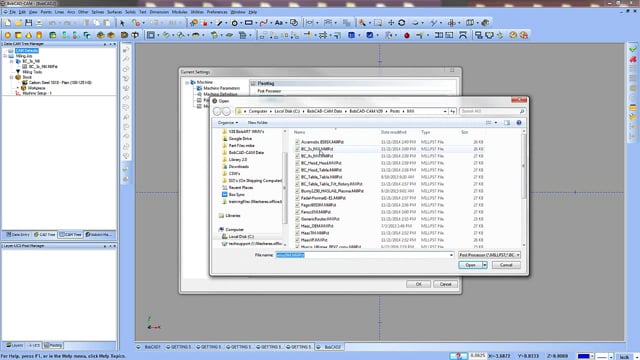640x360 pixels.
Task: Click the yellow cube solid icon
Action: coord(18,36)
